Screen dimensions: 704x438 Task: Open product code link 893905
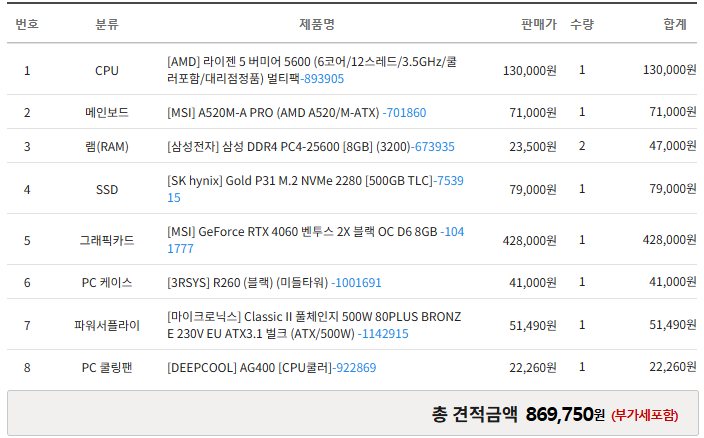coord(322,79)
